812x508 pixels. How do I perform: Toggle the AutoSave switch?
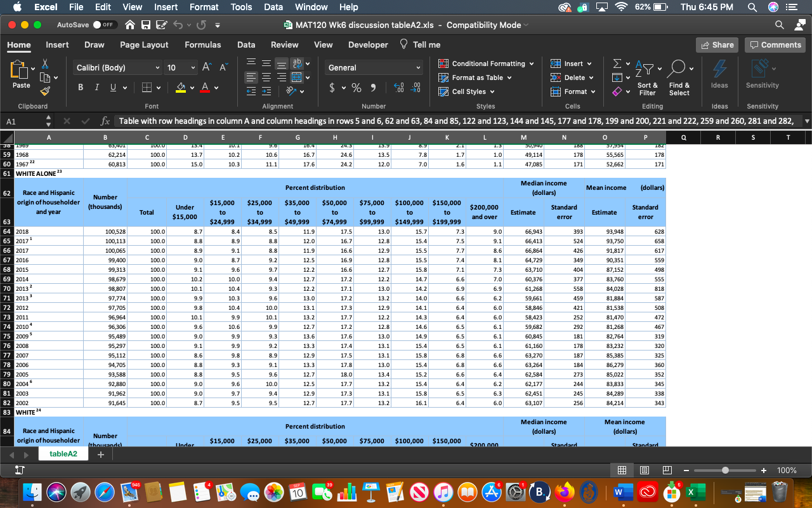(107, 25)
